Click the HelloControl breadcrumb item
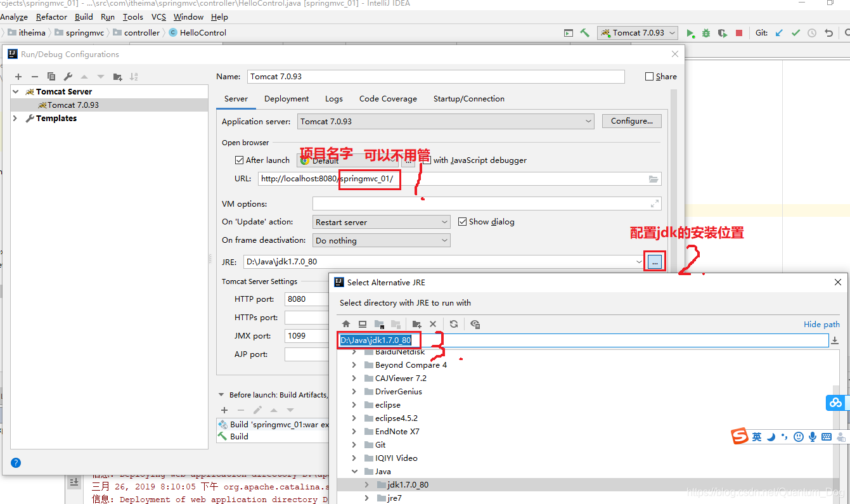 [198, 32]
